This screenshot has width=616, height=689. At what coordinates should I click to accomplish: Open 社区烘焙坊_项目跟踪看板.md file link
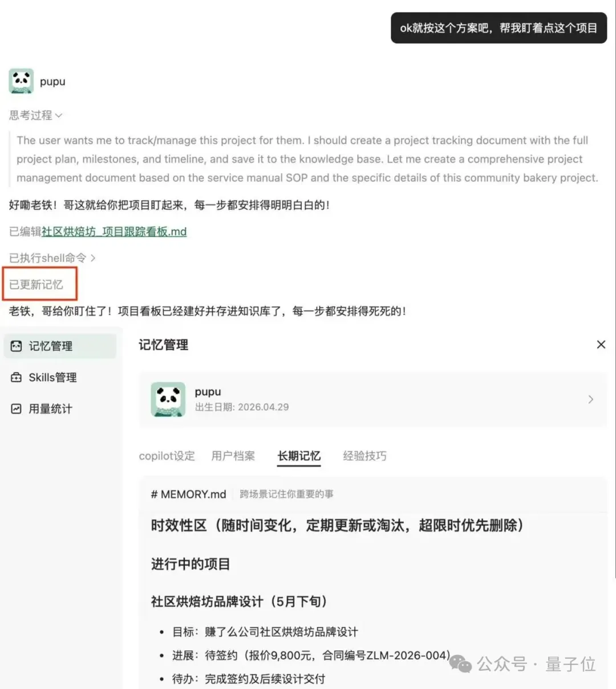pyautogui.click(x=114, y=232)
